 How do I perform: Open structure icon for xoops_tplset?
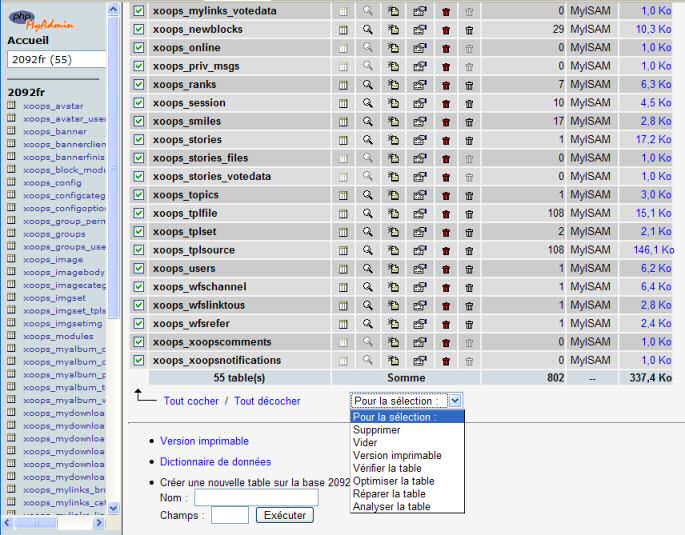tap(343, 232)
